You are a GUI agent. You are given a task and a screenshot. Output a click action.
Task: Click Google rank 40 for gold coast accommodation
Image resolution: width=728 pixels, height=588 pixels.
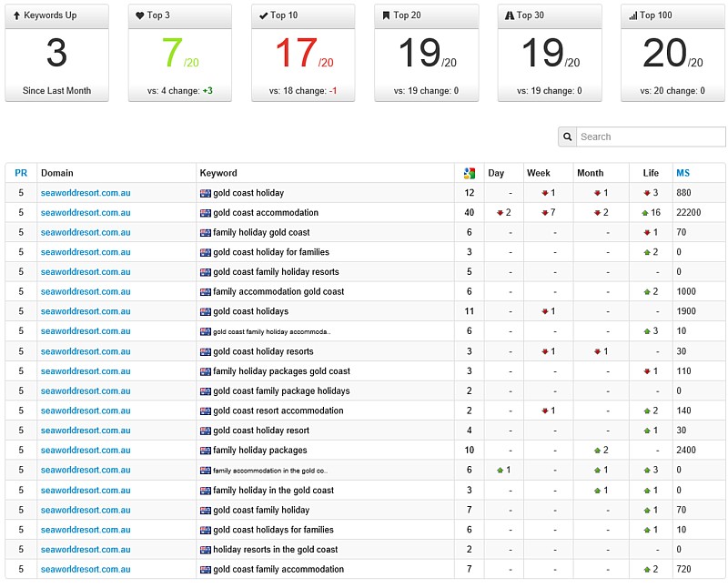pyautogui.click(x=470, y=213)
